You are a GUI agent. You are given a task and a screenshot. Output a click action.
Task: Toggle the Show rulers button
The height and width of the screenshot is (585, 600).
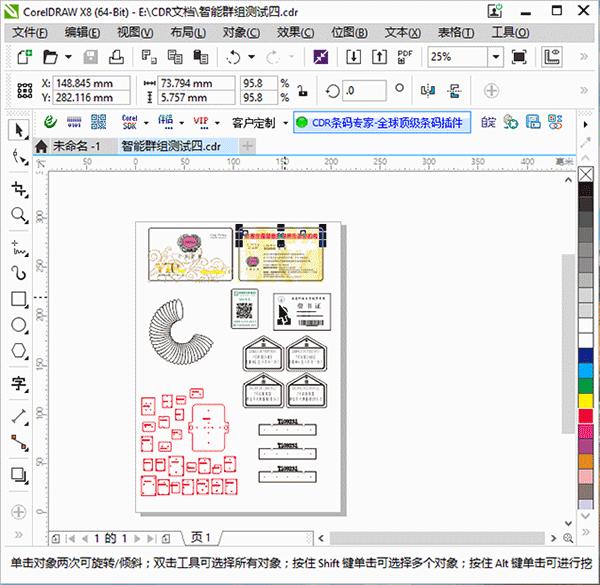[x=552, y=57]
